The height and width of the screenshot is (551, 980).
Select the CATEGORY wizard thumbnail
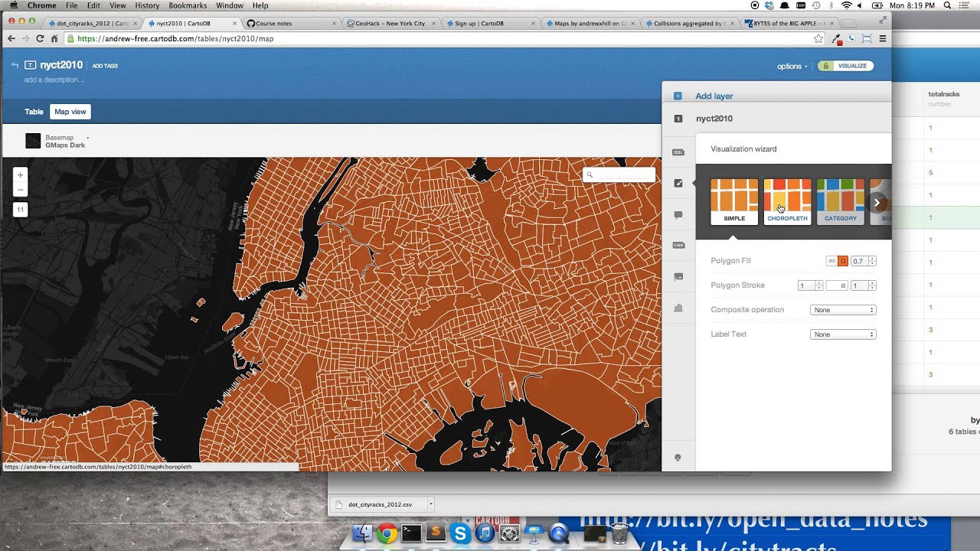click(841, 202)
